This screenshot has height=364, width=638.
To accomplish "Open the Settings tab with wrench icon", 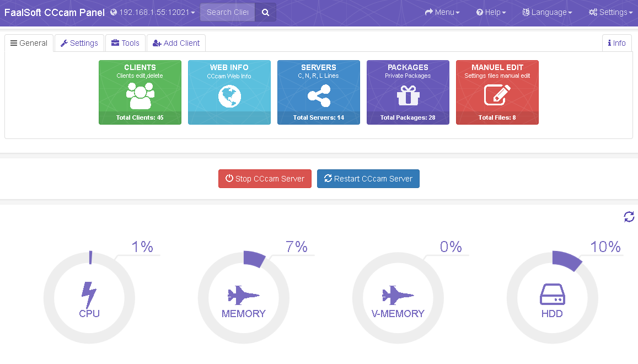I will tap(79, 43).
